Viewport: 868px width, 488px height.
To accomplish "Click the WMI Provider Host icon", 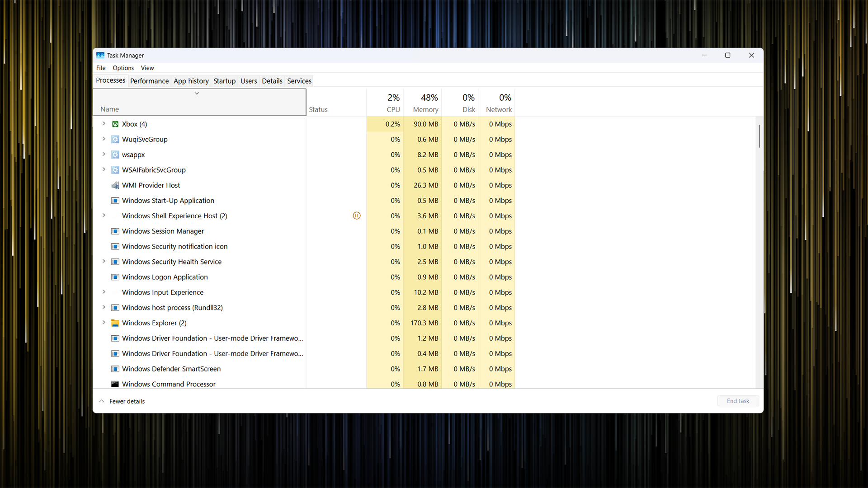I will (x=115, y=186).
